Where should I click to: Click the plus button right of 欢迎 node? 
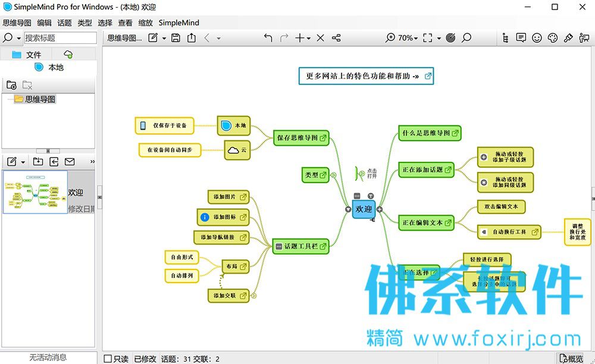pos(380,209)
